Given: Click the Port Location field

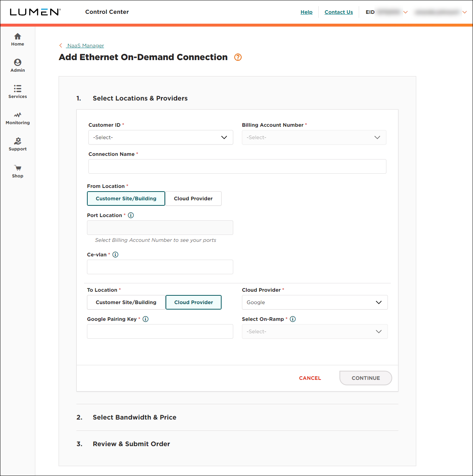Looking at the screenshot, I should [160, 228].
